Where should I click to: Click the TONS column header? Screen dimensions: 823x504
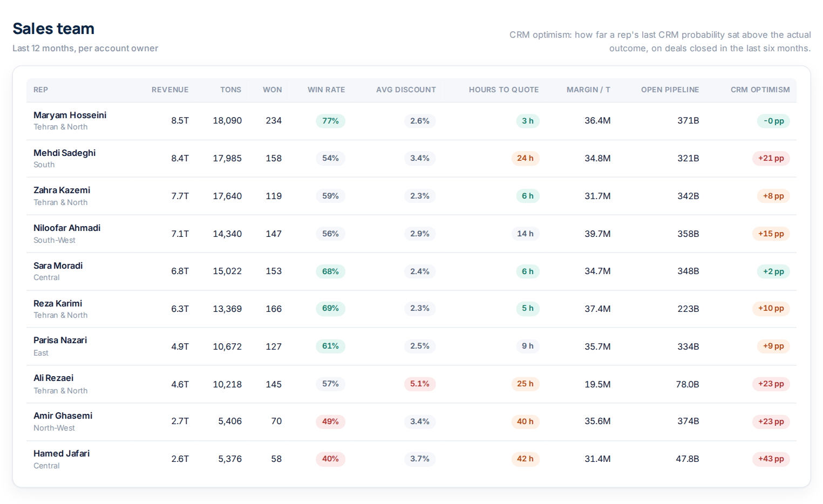pyautogui.click(x=230, y=90)
